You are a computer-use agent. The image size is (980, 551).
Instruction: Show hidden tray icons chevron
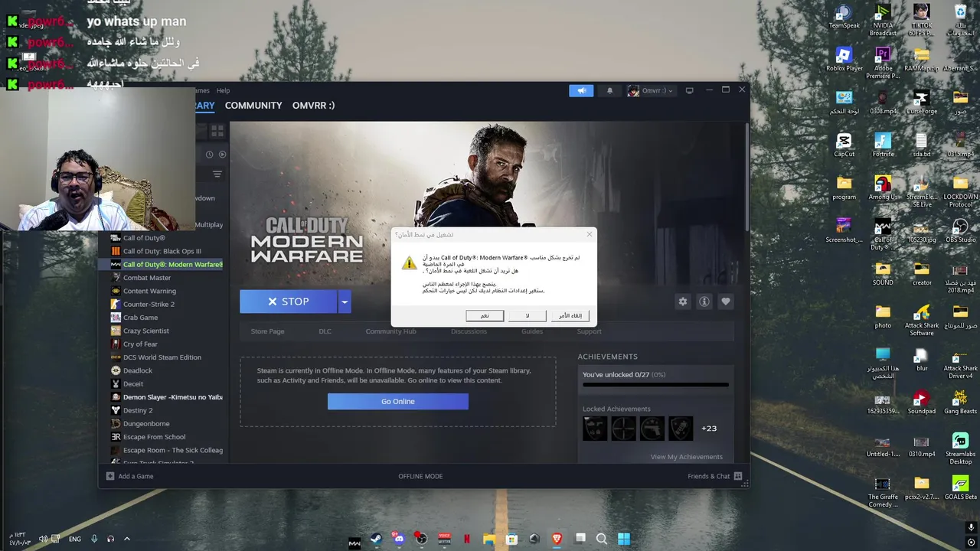[x=127, y=539]
